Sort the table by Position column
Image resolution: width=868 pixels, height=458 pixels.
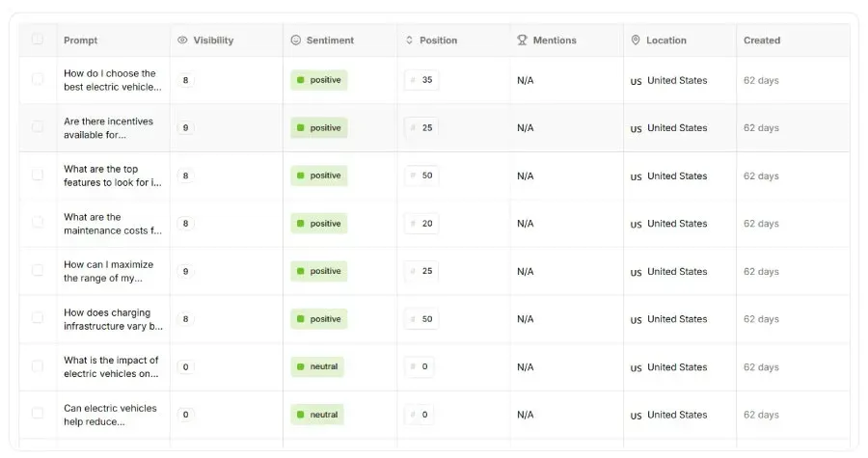coord(438,40)
